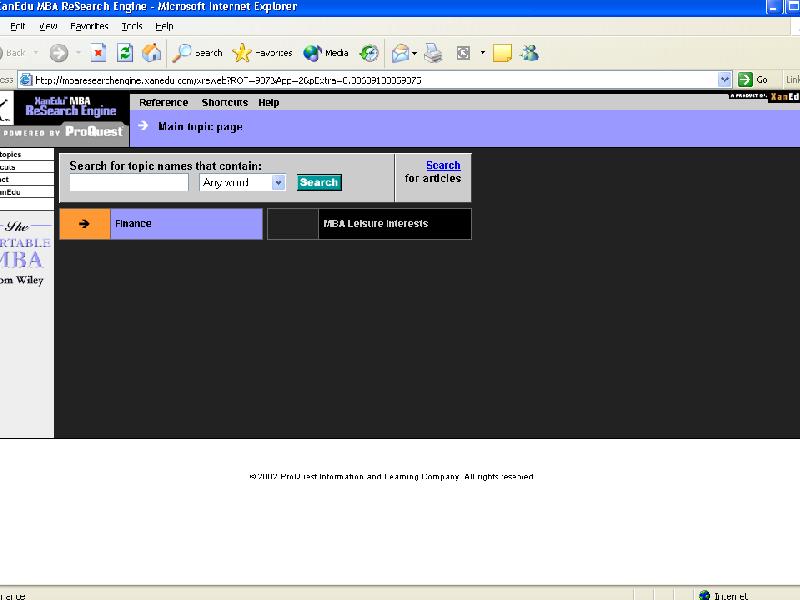
Task: Open the History clock icon
Action: (369, 53)
